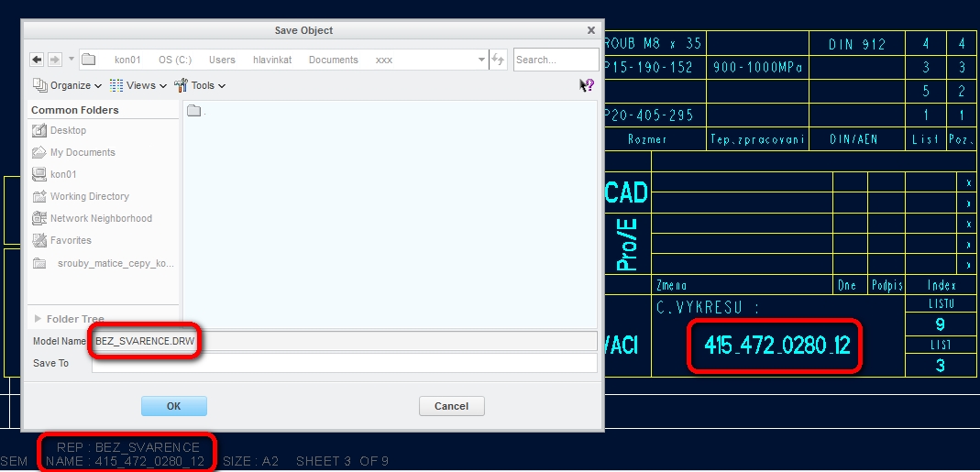The width and height of the screenshot is (980, 472).
Task: Open the Organize menu
Action: [x=68, y=85]
